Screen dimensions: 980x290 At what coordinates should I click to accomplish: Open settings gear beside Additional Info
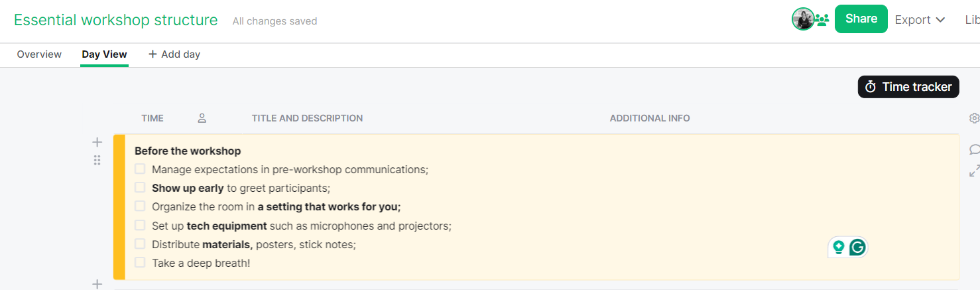[x=974, y=118]
